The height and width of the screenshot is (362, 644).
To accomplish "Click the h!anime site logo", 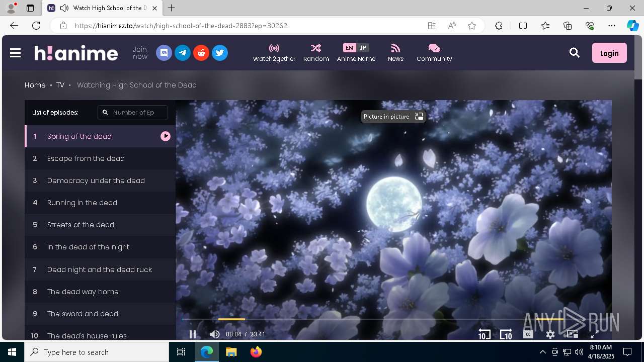I will coord(76,53).
